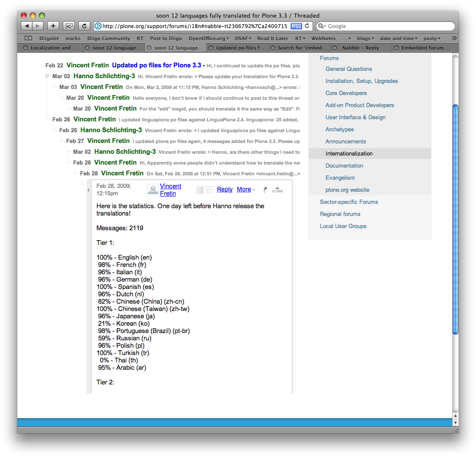Viewport: 476px width, 457px height.
Task: Switch message to detailed view icon
Action: [x=200, y=190]
